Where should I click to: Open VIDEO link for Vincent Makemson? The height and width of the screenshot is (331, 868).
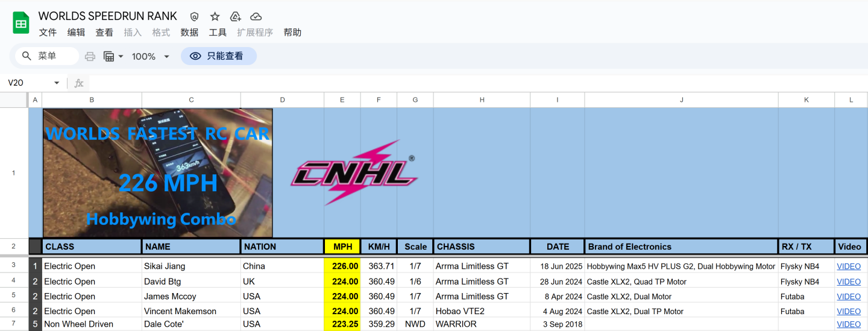click(x=849, y=312)
